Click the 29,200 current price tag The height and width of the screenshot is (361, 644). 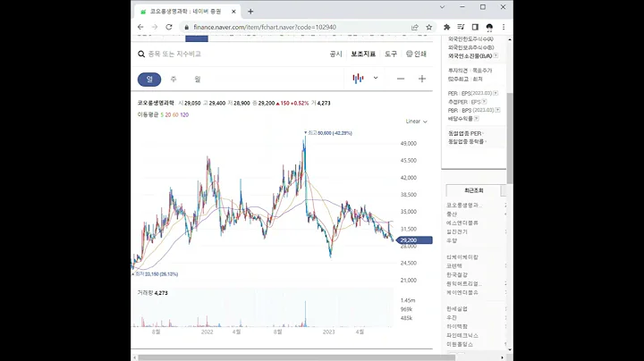click(x=414, y=240)
